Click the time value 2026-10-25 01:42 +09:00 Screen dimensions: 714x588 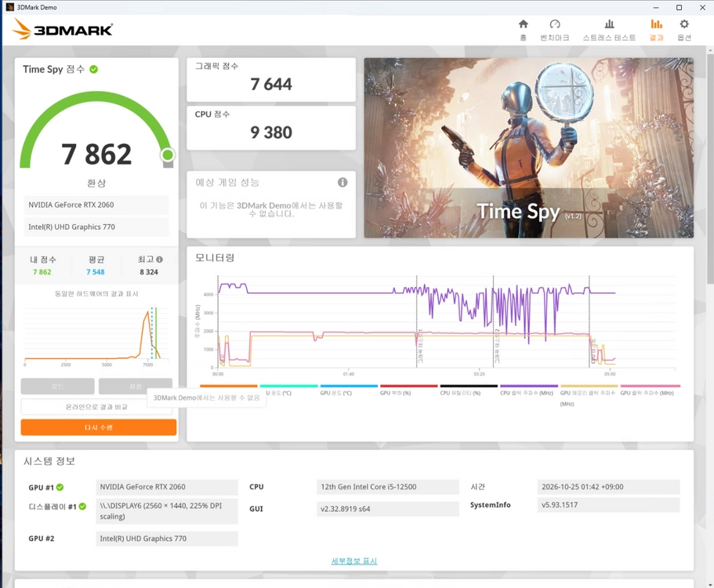coord(608,487)
